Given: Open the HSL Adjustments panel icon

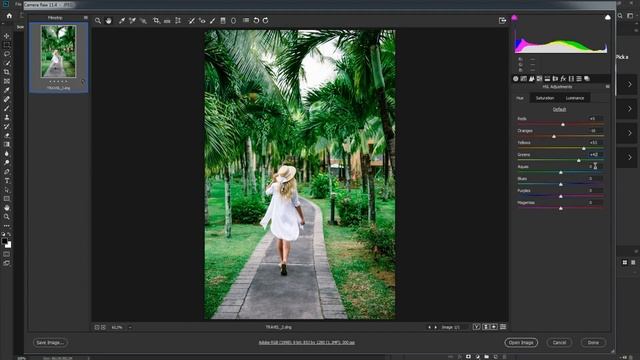Looking at the screenshot, I should (x=540, y=79).
